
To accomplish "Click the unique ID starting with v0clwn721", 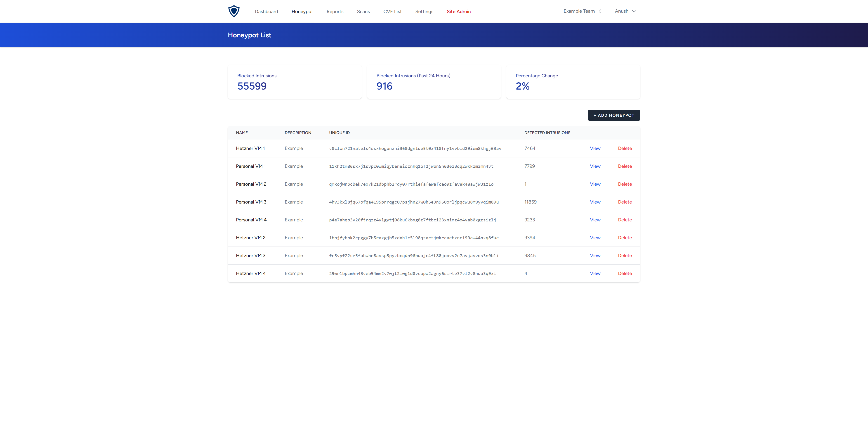I will (415, 149).
